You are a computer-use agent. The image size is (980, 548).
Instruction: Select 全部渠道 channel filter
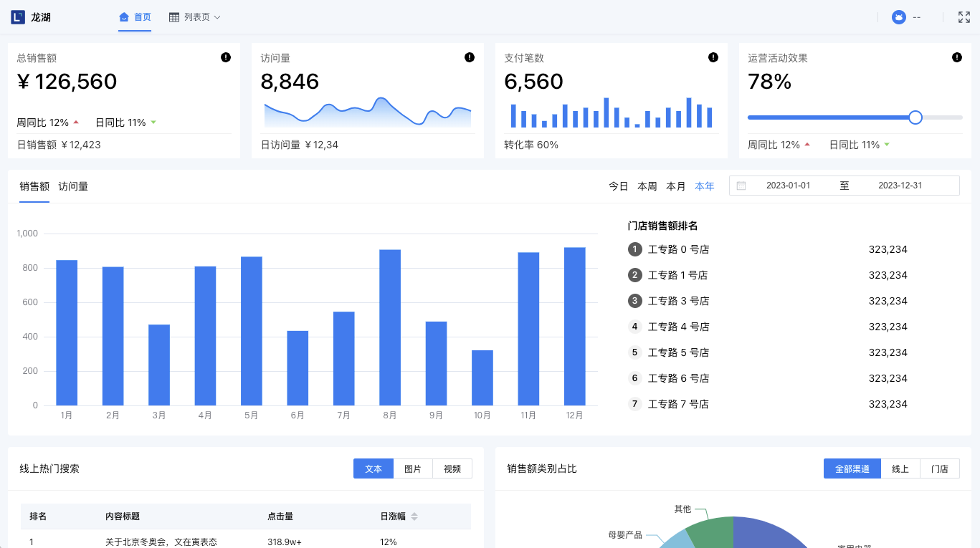[852, 468]
